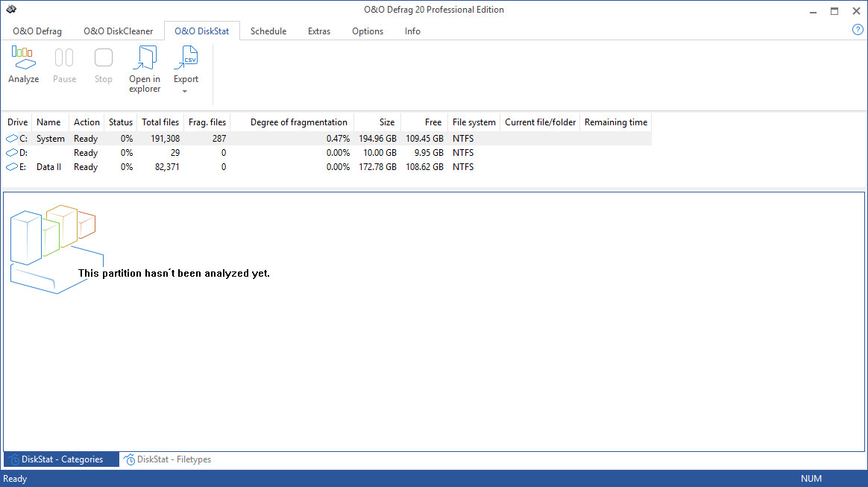Image resolution: width=868 pixels, height=487 pixels.
Task: Click the Free column header
Action: tap(433, 122)
